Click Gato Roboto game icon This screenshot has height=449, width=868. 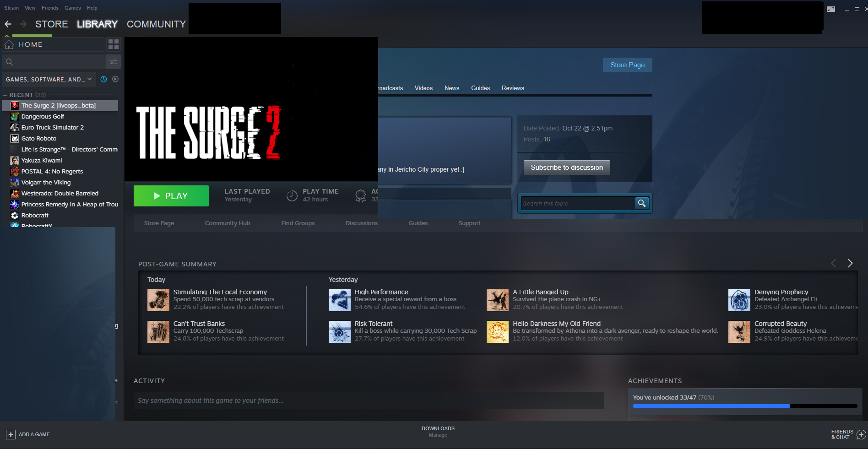[x=15, y=139]
